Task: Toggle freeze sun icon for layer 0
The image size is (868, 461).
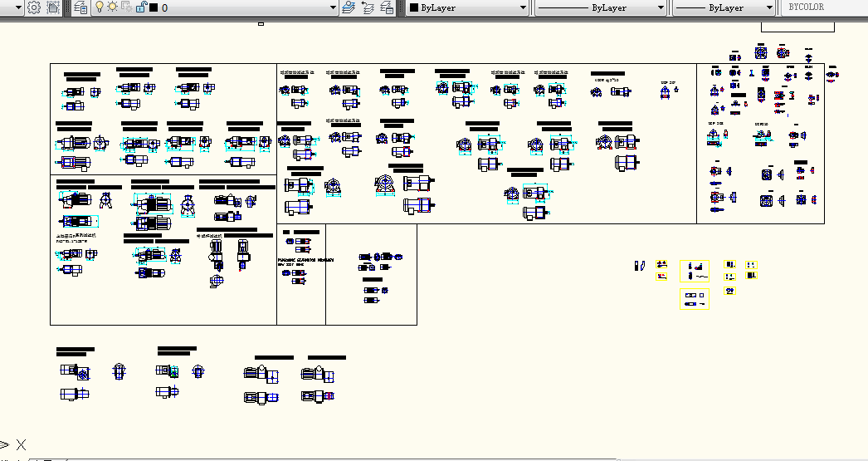Action: [112, 7]
